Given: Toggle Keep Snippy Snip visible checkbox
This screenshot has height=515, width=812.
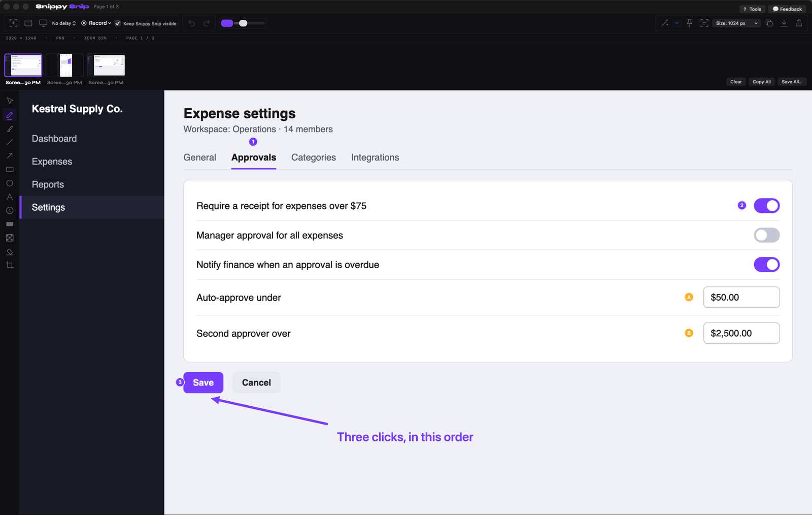Looking at the screenshot, I should tap(118, 23).
